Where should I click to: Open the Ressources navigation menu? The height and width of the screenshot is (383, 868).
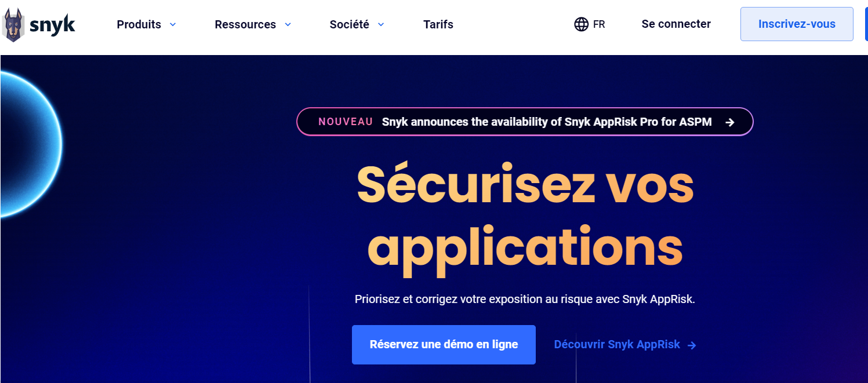(x=245, y=24)
